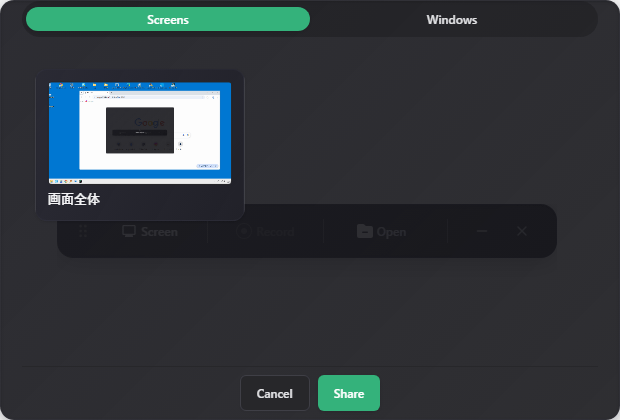
Task: Click the dimmed toolbar minimize dash icon
Action: pos(482,231)
